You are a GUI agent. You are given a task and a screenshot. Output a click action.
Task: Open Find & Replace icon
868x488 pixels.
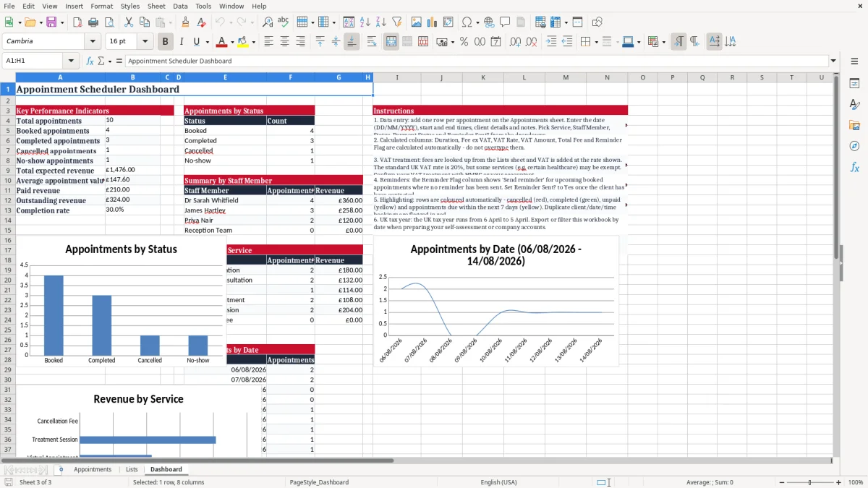click(268, 22)
